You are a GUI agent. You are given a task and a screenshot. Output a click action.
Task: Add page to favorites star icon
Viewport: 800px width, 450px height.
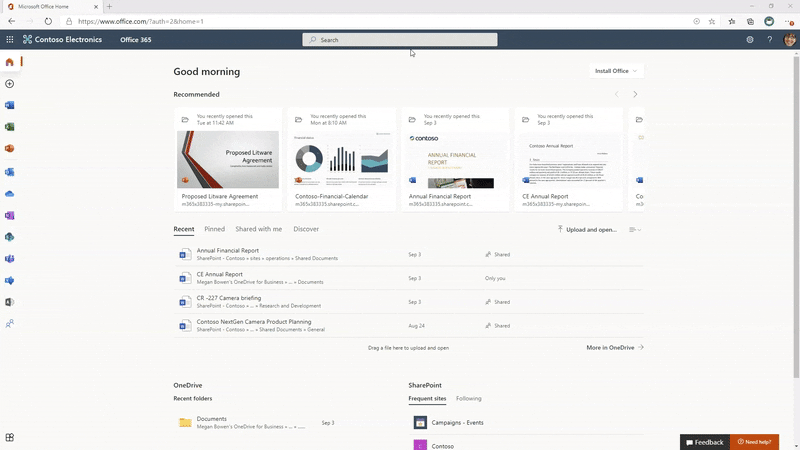[712, 21]
